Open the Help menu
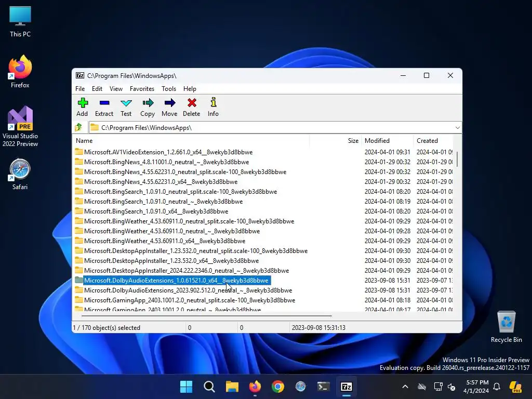The width and height of the screenshot is (532, 399). point(190,88)
